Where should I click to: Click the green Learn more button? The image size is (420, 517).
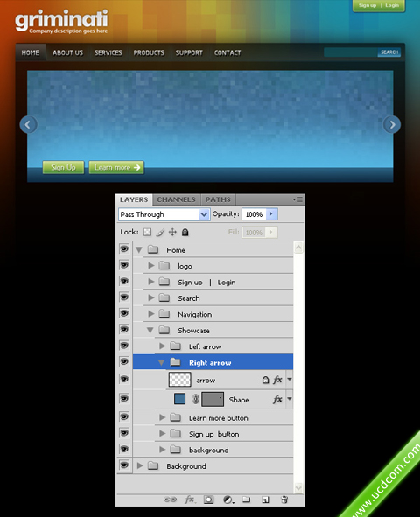pyautogui.click(x=116, y=167)
